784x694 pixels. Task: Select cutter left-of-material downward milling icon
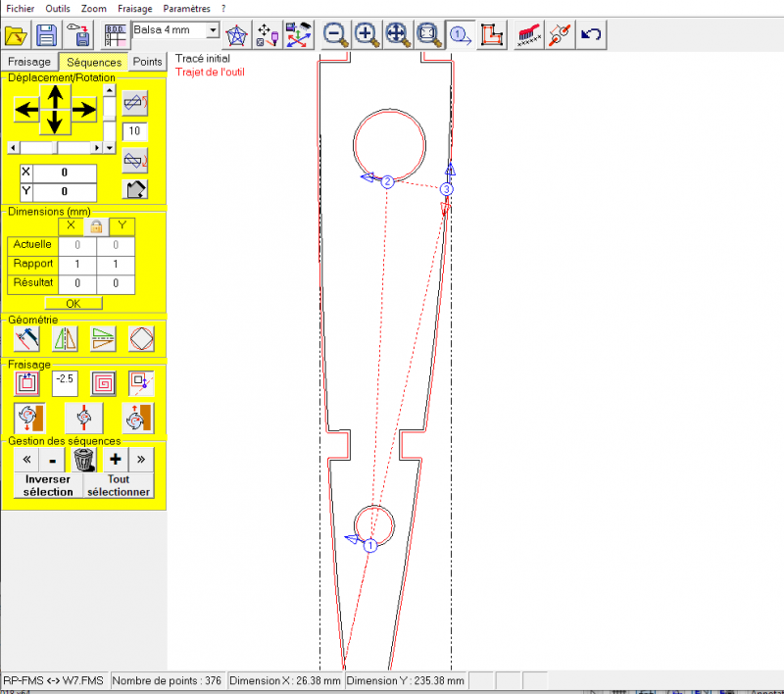click(29, 418)
